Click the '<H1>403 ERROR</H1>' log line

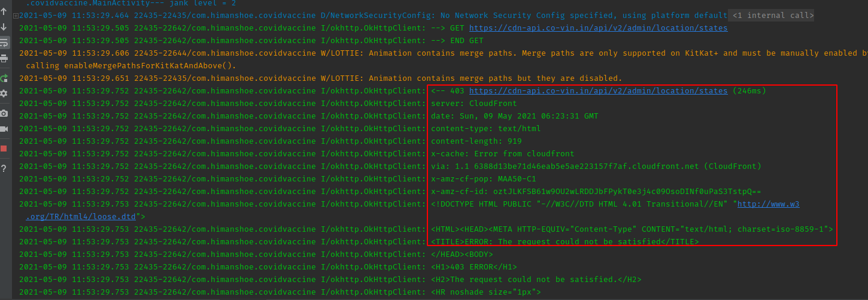click(474, 267)
